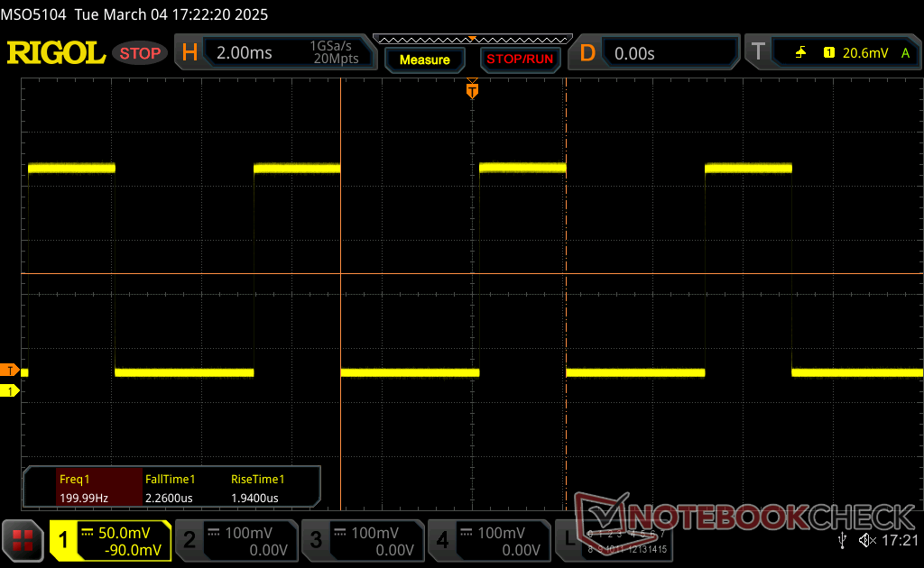The image size is (924, 568).
Task: Toggle channel 1 with 50.0mV scale
Action: (110, 541)
